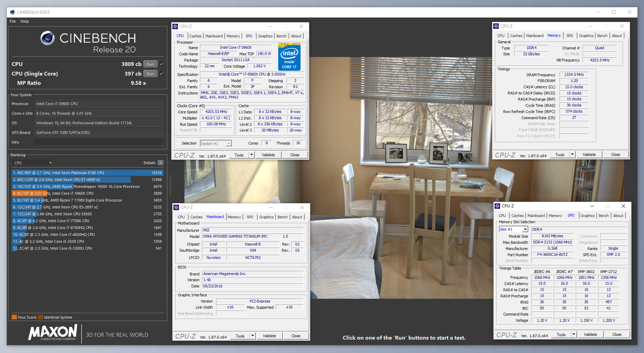Click the Intel Core i7 inside badge
The height and width of the screenshot is (353, 644).
tap(289, 57)
